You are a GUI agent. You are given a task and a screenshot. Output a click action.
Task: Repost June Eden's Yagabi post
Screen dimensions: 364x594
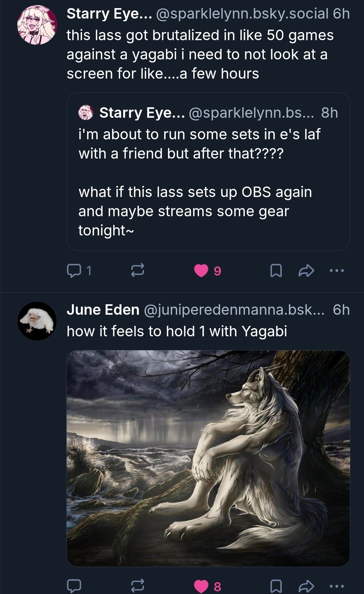click(x=138, y=586)
